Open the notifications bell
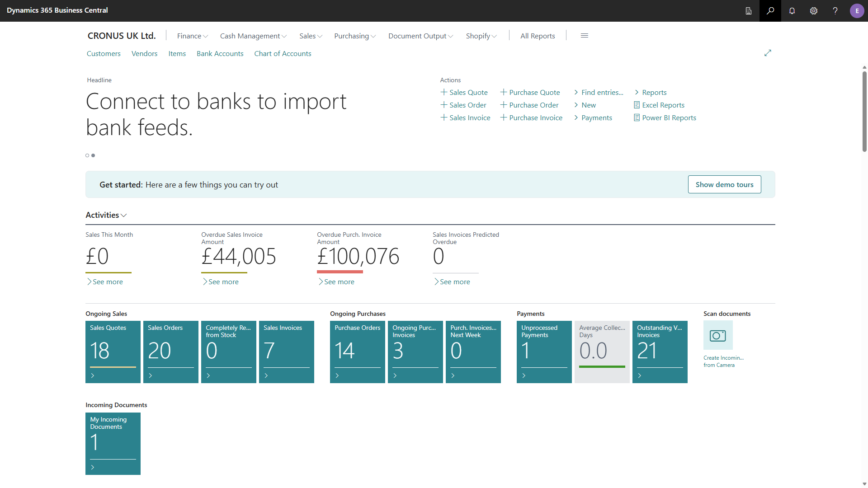The image size is (868, 488). coord(792,11)
